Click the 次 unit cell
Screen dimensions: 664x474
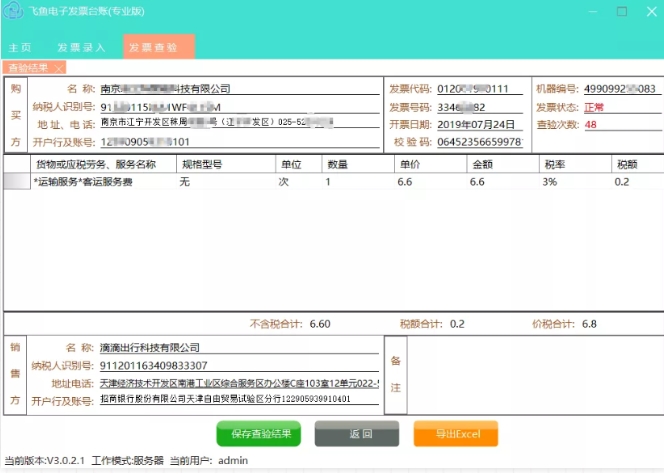point(299,182)
